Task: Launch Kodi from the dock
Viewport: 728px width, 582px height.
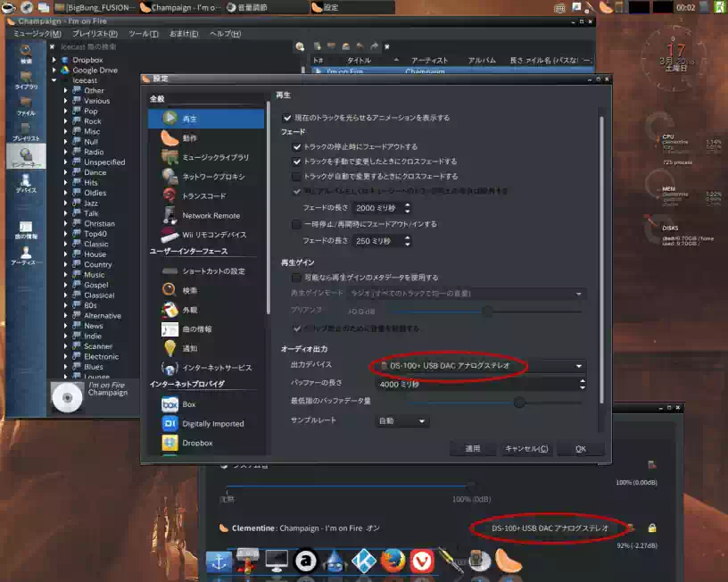Action: tap(363, 561)
